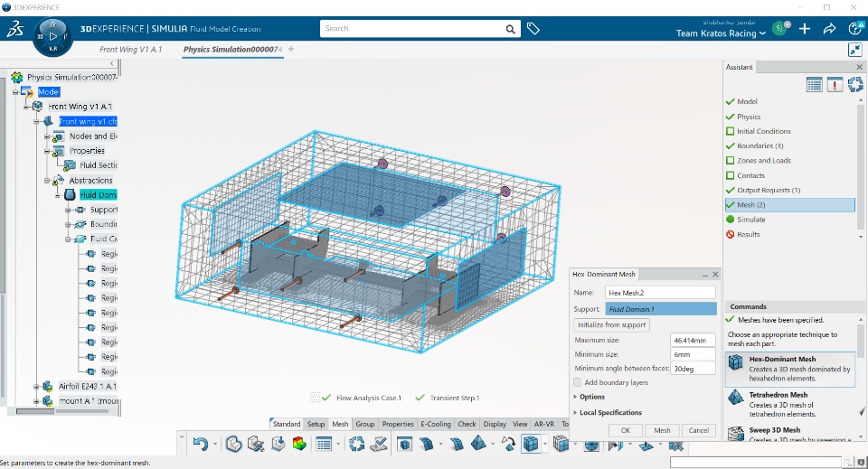Expand the Airfoil E243.1 A.1 node
Screen dimensions: 868x469
click(x=36, y=387)
